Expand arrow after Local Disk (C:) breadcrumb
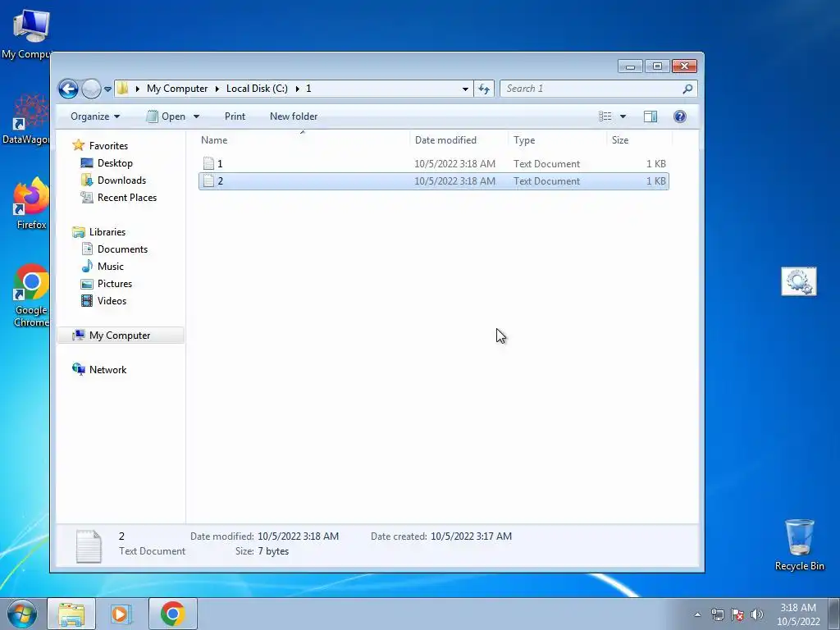The image size is (840, 630). pos(297,89)
